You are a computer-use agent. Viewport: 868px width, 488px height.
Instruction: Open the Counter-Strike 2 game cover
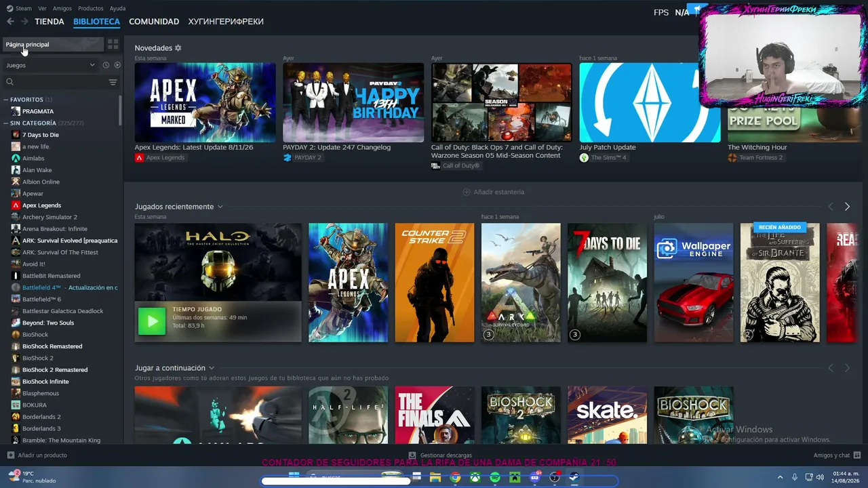435,283
